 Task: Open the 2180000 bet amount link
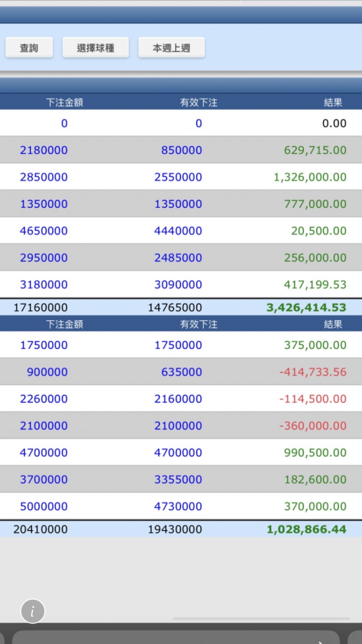[x=44, y=150]
